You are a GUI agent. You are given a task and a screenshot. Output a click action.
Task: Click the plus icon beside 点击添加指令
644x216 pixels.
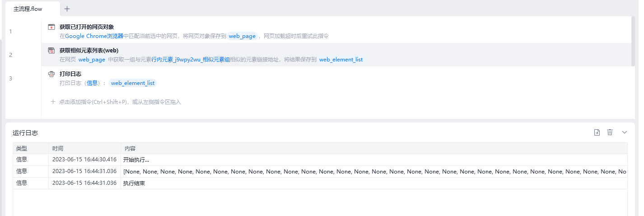coord(53,102)
